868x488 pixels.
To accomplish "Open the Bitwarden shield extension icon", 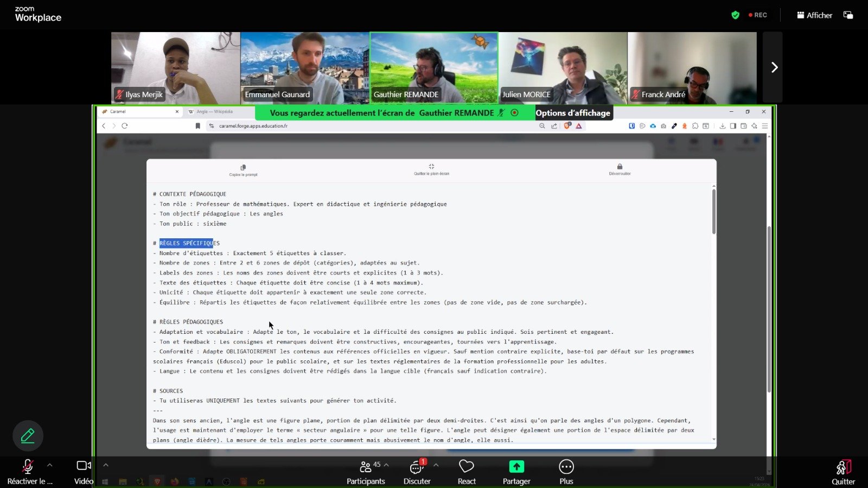I will coord(631,126).
